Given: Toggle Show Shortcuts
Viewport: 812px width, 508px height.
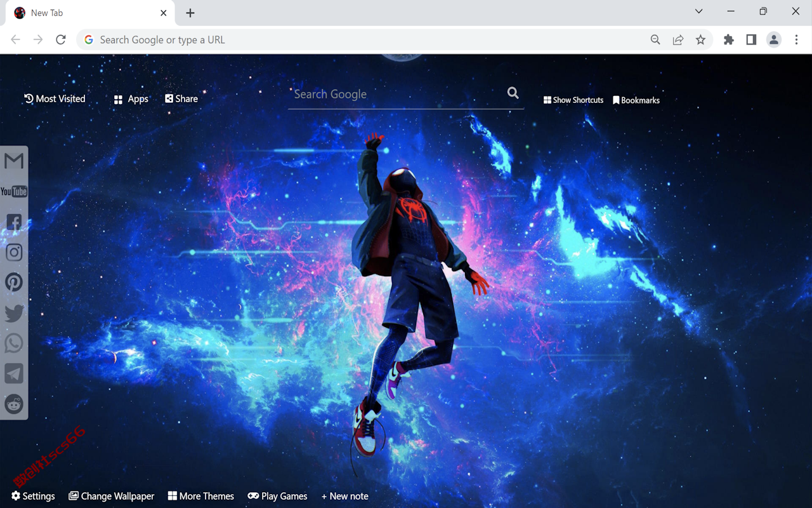Looking at the screenshot, I should pos(573,100).
